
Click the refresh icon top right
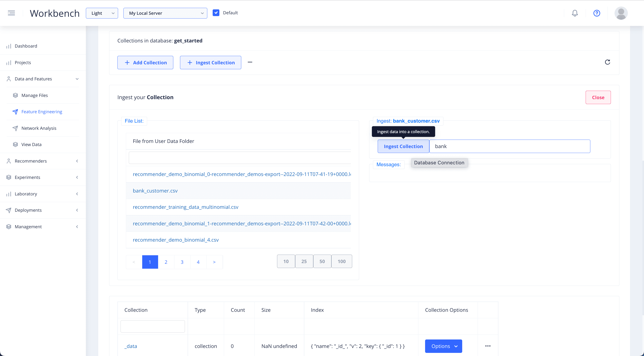(x=607, y=62)
